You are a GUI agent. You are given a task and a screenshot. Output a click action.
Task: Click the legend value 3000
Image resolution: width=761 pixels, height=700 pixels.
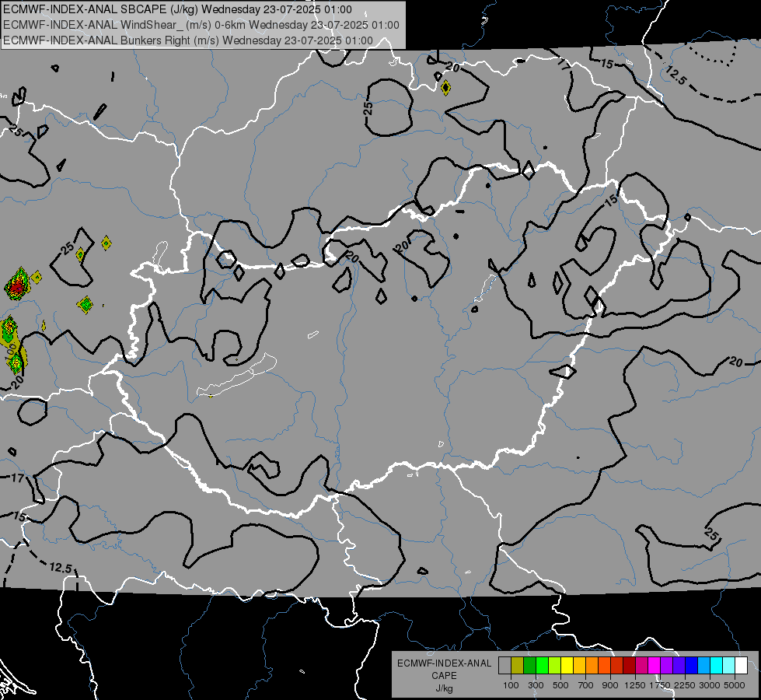(x=710, y=685)
